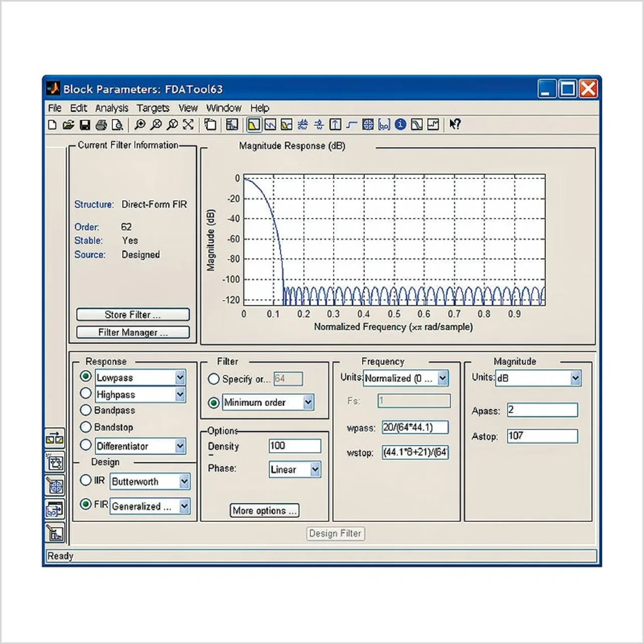
Task: Expand the Phase Linear dropdown
Action: 315,469
